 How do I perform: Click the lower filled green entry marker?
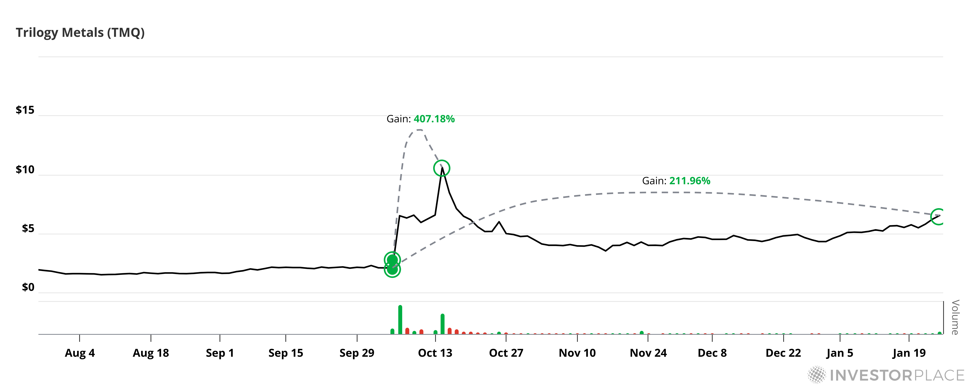tap(392, 269)
